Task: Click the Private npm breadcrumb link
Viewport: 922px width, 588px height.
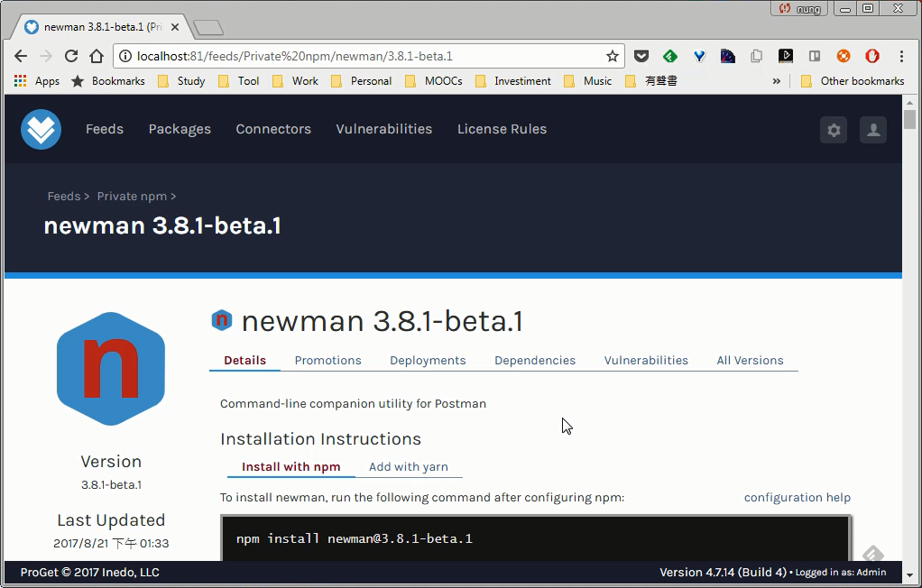Action: 132,197
